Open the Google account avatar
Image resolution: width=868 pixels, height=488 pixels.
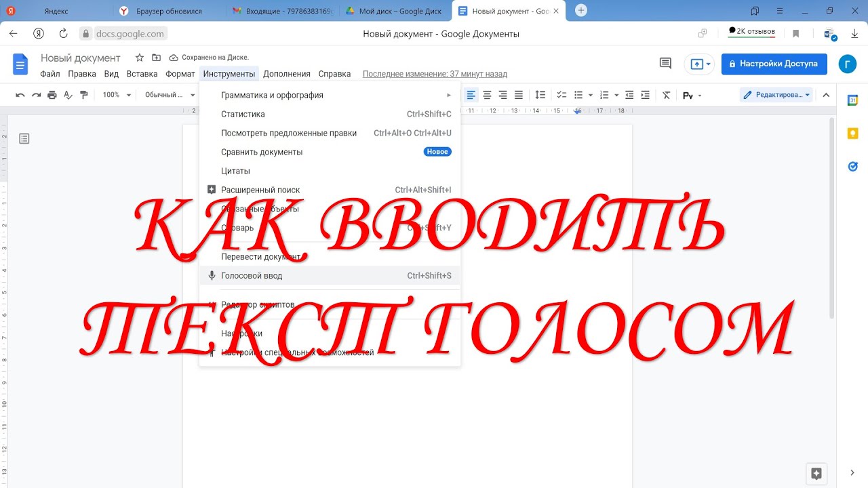847,64
